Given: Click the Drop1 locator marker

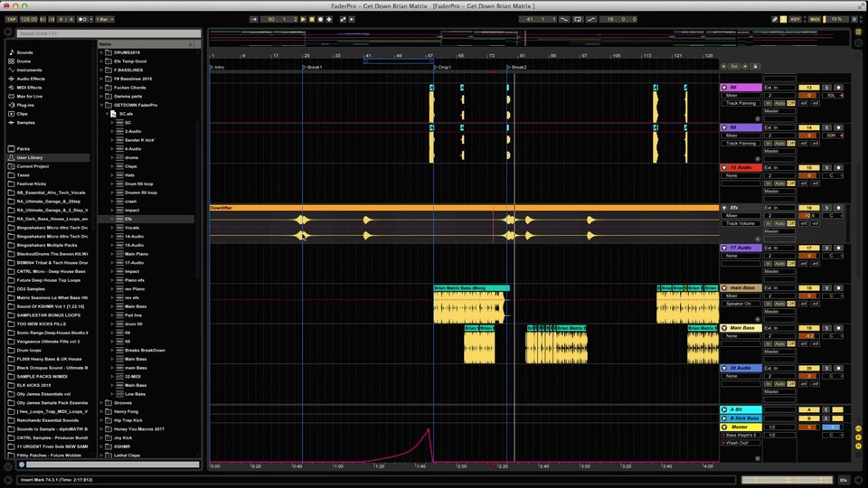Looking at the screenshot, I should [443, 68].
